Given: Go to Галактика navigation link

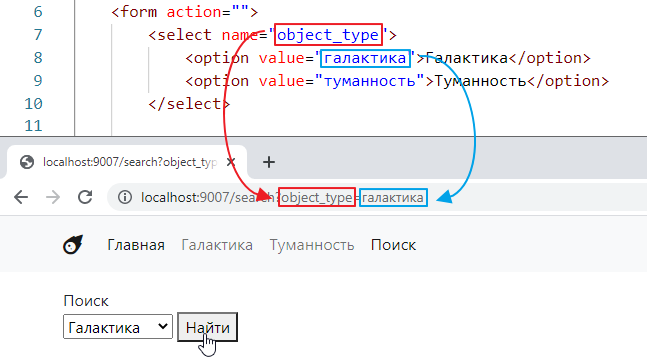Looking at the screenshot, I should (217, 245).
